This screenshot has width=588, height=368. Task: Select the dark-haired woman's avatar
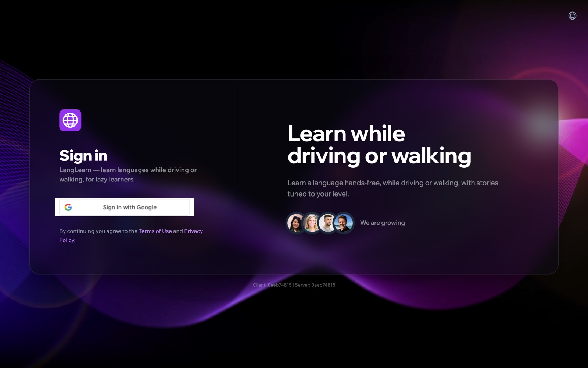pyautogui.click(x=296, y=223)
